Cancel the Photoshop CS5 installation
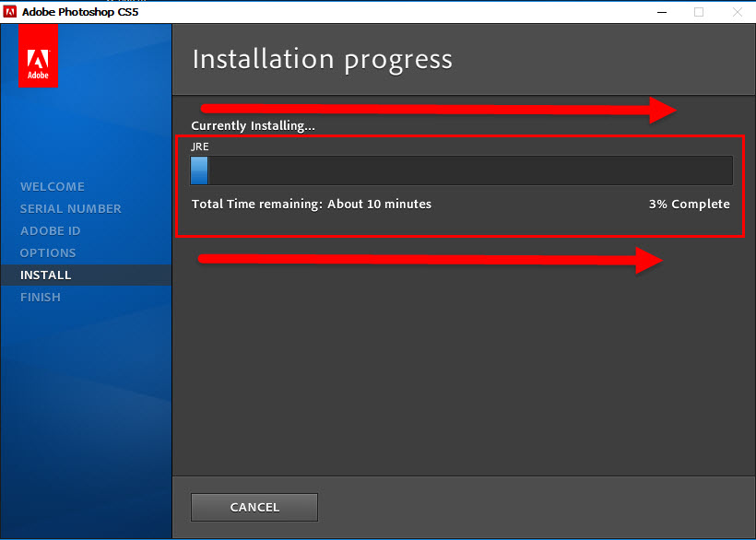 [254, 507]
